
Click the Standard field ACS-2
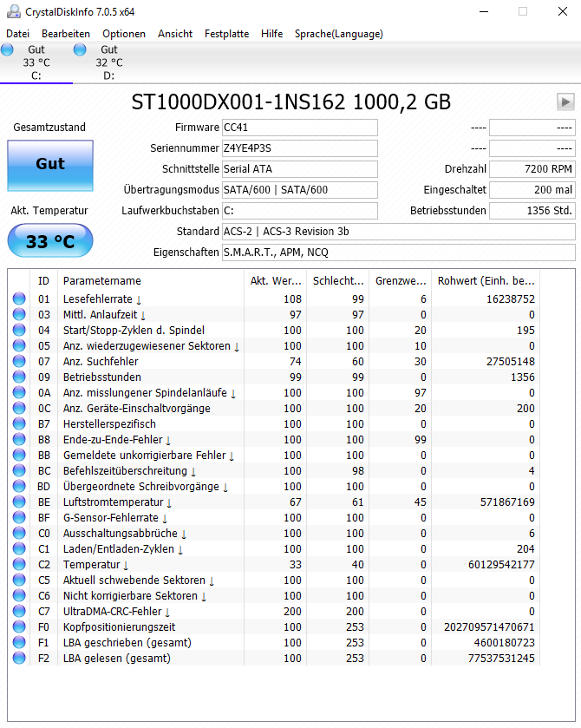pyautogui.click(x=399, y=232)
